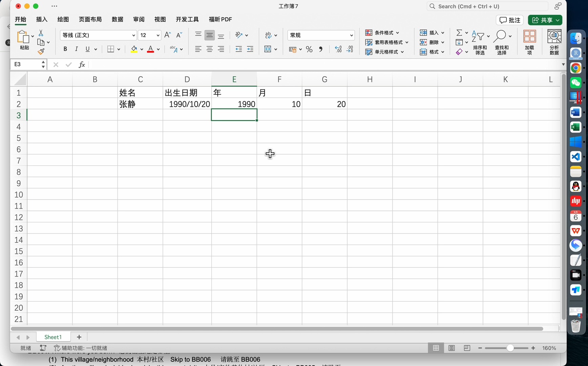
Task: Toggle underline formatting
Action: (88, 49)
